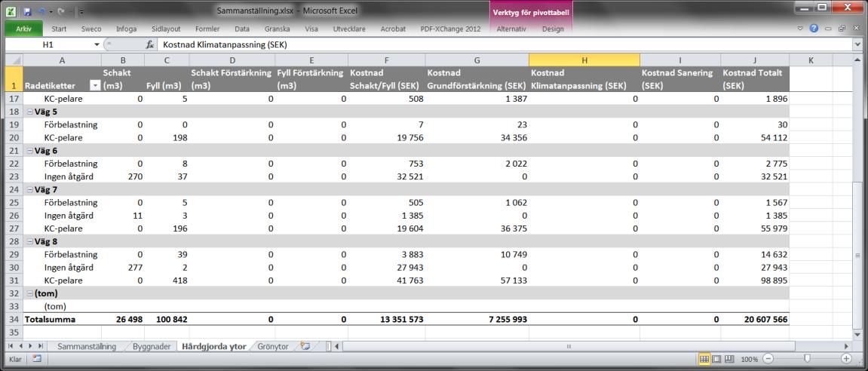Go to the previous sheet tab arrow
The height and width of the screenshot is (371, 868).
[21, 346]
